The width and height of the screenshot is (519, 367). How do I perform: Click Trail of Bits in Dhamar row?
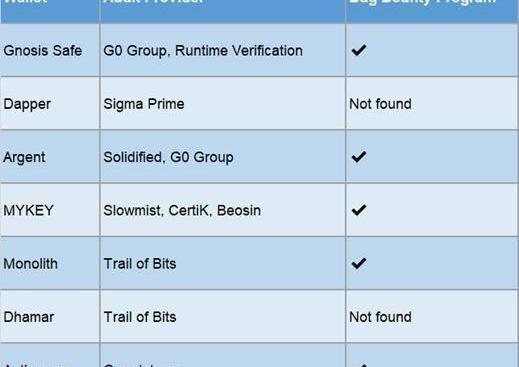click(140, 317)
